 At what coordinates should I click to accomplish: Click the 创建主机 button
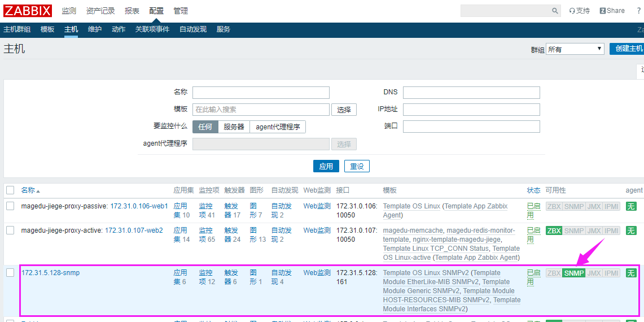point(627,49)
